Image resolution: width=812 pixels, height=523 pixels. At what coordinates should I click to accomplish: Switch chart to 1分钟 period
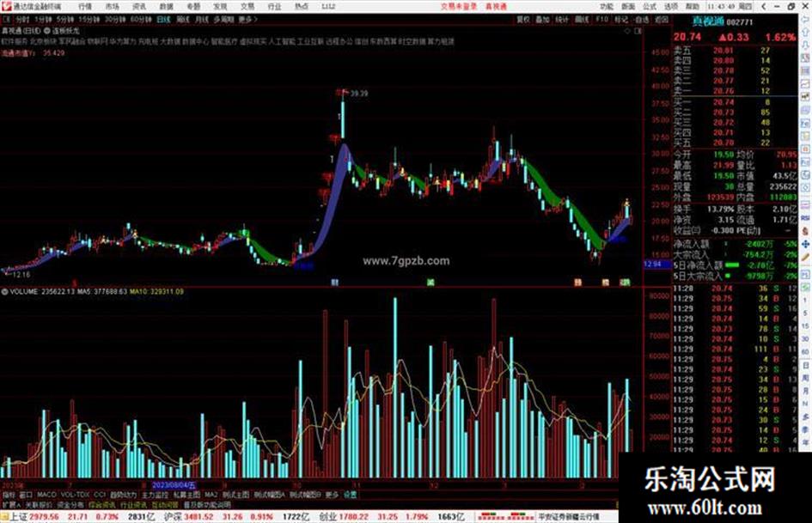[42, 19]
